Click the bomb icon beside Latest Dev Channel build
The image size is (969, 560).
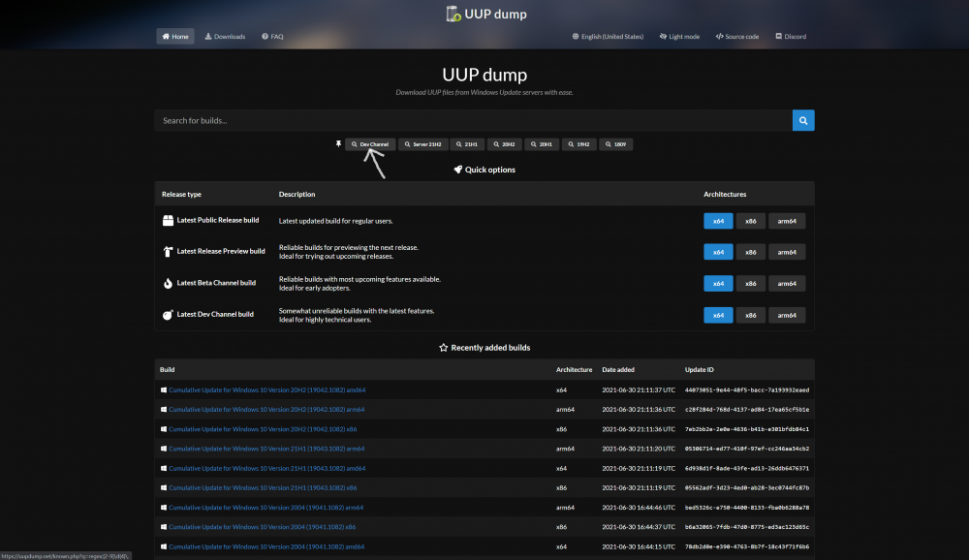pos(168,315)
